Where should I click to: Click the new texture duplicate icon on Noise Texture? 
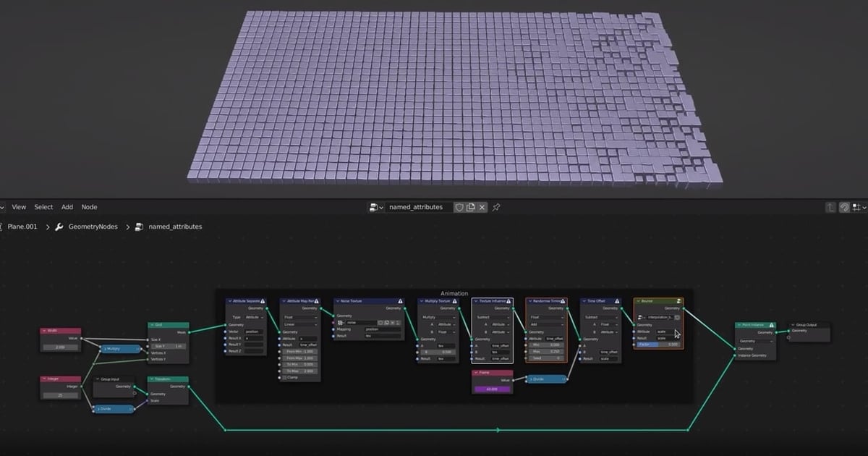(x=387, y=322)
